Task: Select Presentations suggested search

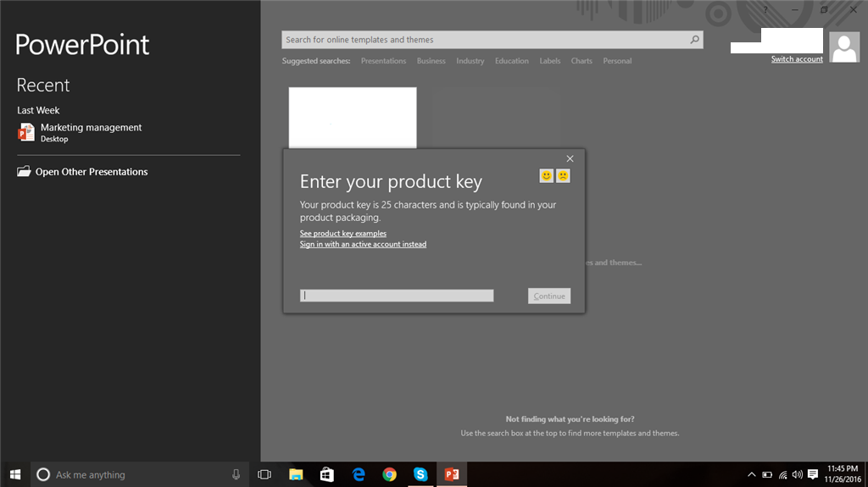Action: 384,61
